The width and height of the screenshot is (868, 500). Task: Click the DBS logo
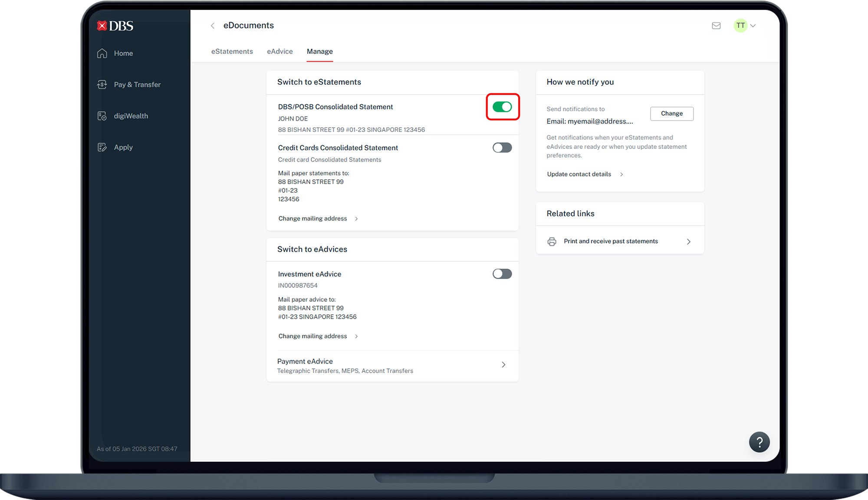[x=115, y=26]
